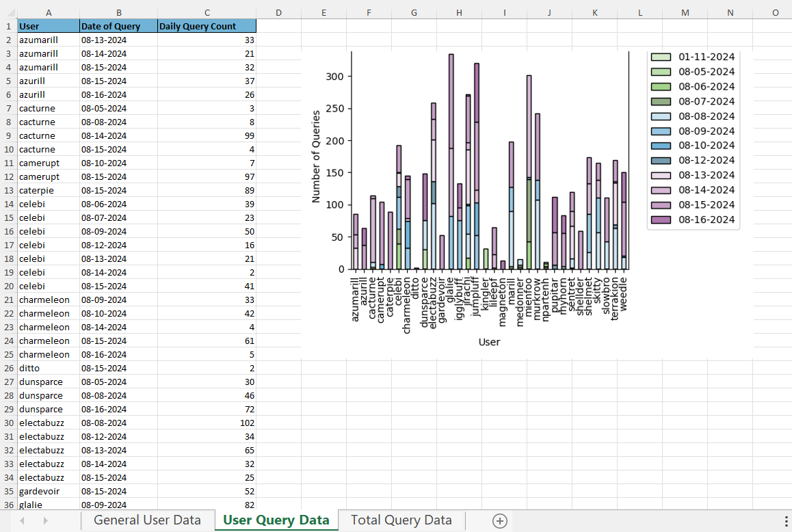Image resolution: width=792 pixels, height=532 pixels.
Task: Click legend label 08-09-2024
Action: [x=706, y=131]
